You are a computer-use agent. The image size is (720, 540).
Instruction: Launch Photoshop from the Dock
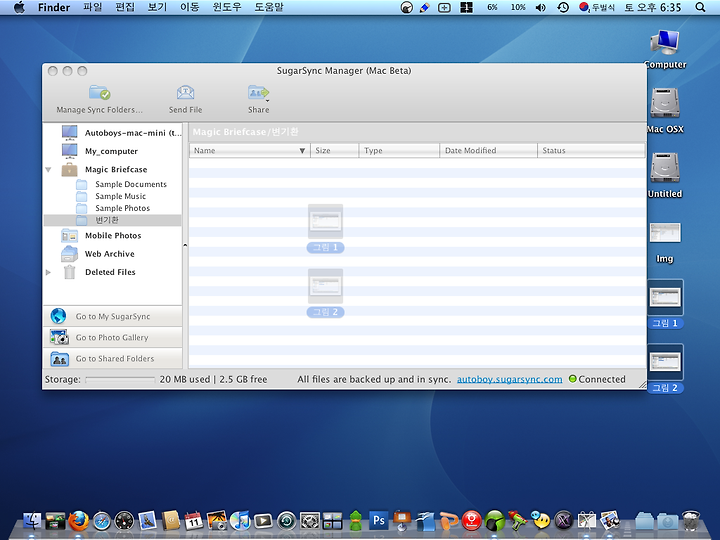click(379, 521)
